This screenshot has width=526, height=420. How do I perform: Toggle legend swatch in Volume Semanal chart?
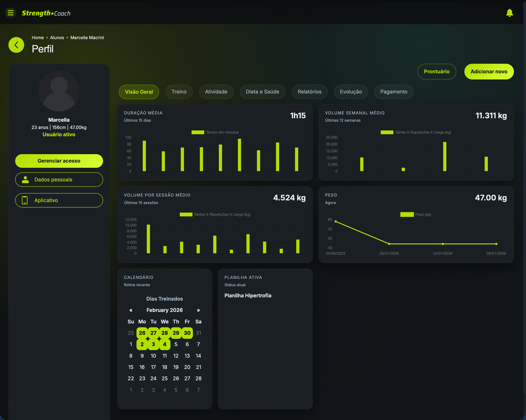coord(387,132)
